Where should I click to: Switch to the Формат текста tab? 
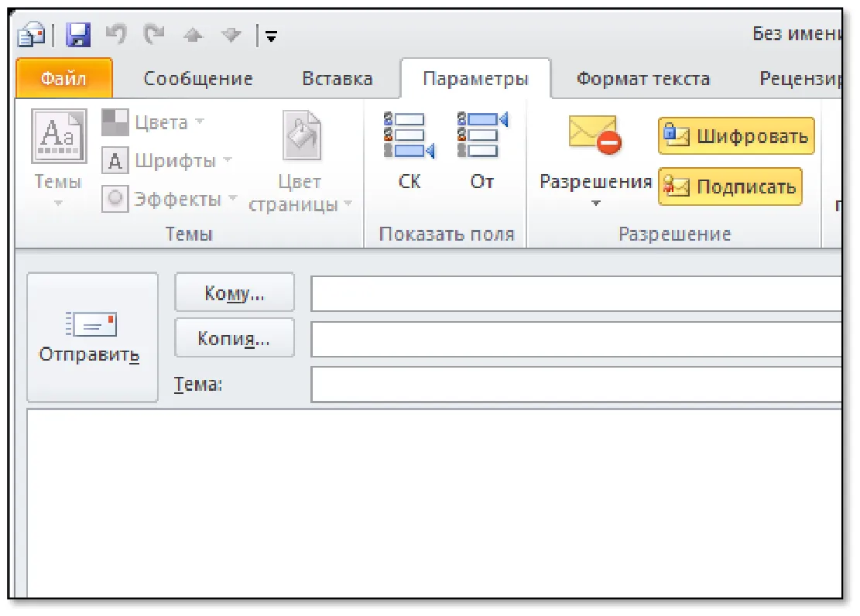[x=642, y=79]
